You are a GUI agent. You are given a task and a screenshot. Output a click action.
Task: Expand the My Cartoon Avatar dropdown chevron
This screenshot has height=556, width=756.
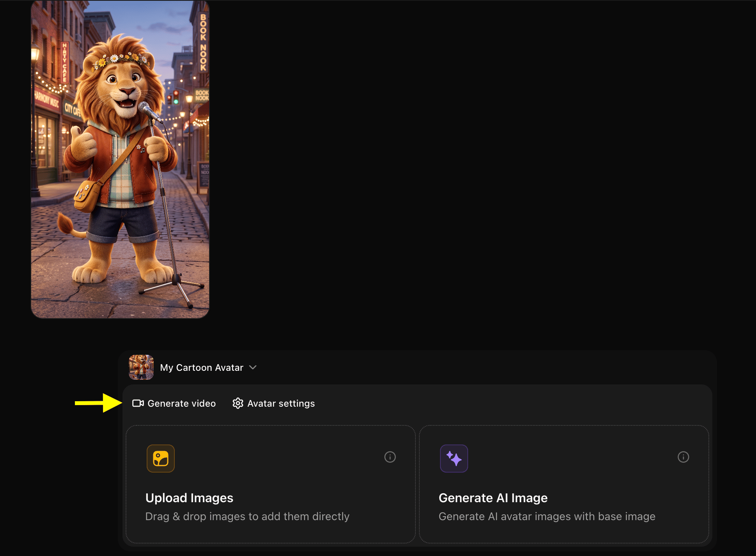coord(253,367)
